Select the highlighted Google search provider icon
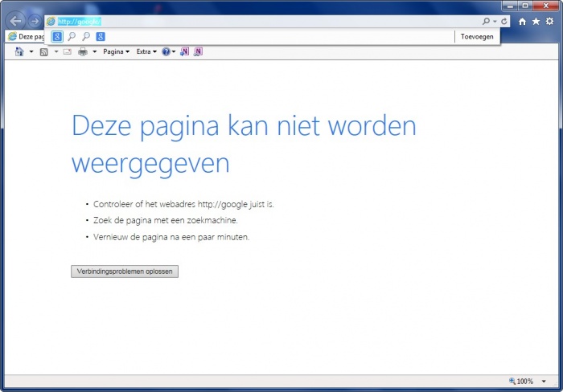 click(57, 36)
